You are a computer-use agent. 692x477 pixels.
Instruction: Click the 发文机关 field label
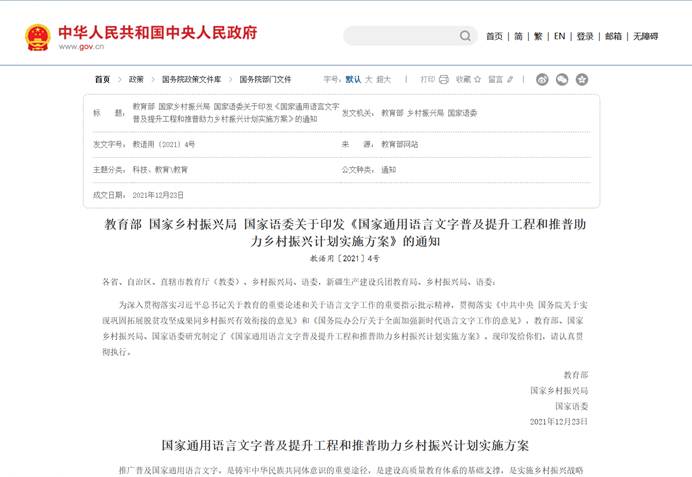(x=358, y=113)
